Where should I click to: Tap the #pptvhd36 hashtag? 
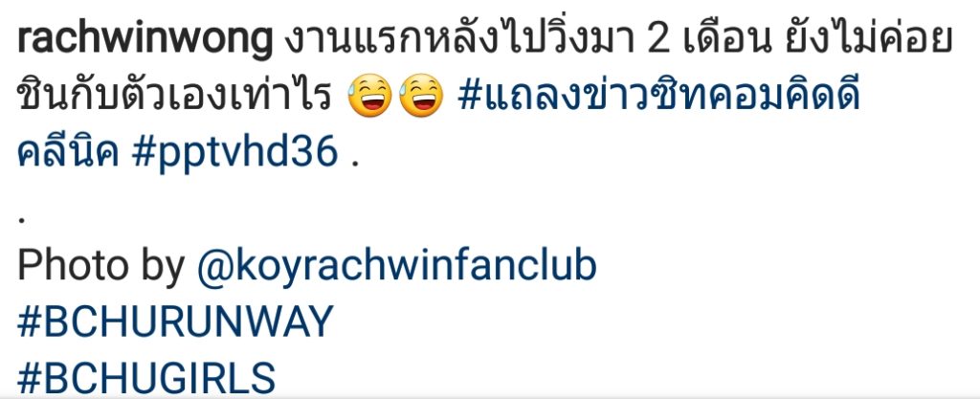pyautogui.click(x=235, y=153)
